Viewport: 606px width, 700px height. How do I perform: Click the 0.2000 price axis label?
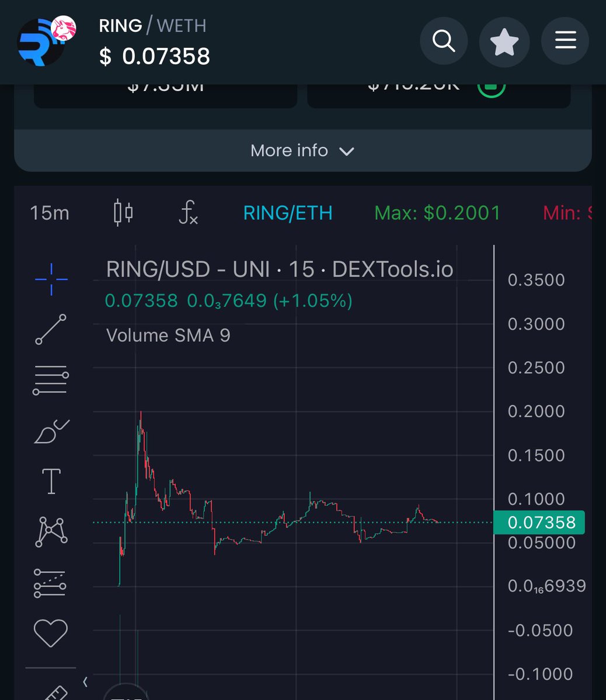tap(537, 412)
